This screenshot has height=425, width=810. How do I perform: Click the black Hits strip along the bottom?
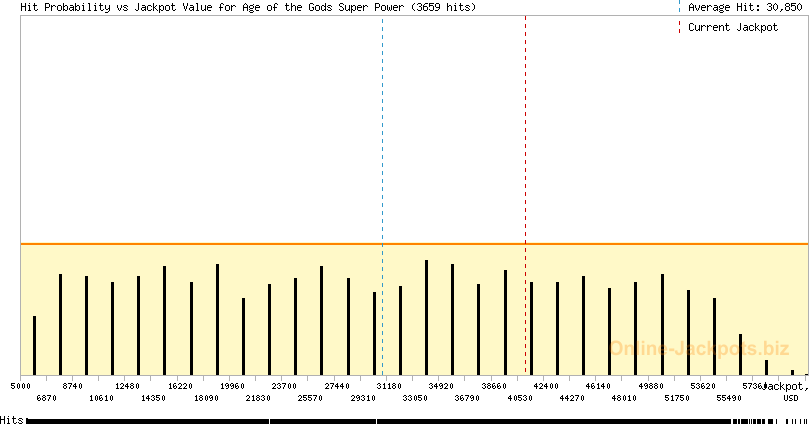coord(400,421)
